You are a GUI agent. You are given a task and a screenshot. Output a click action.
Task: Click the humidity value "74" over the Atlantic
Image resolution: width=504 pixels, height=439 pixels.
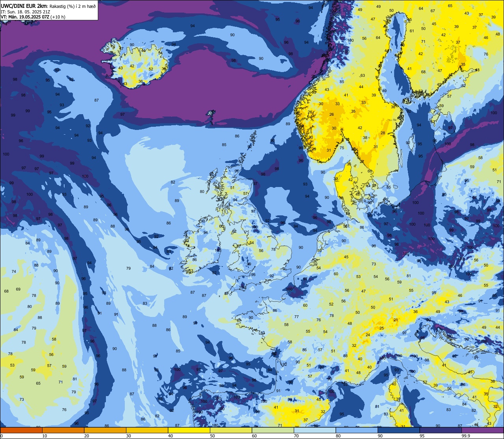[x=14, y=271]
